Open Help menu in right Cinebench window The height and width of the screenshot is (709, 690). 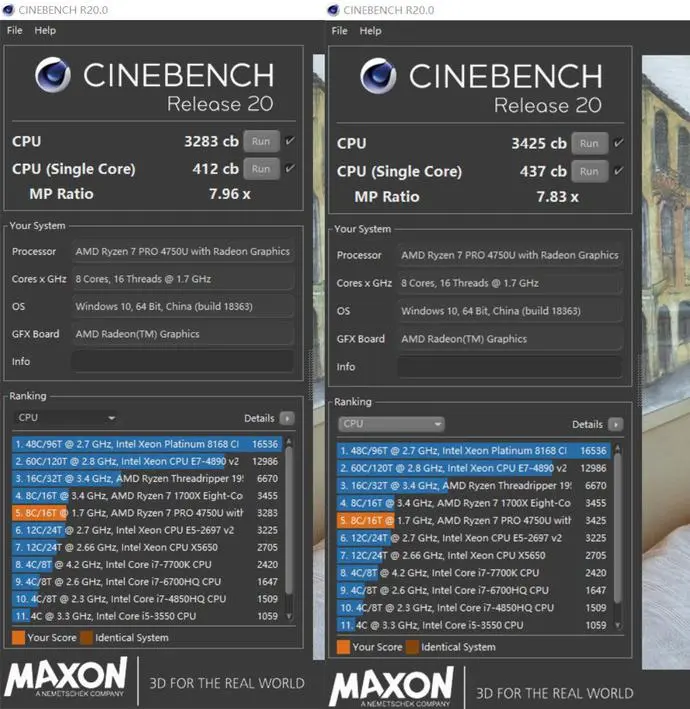(370, 31)
